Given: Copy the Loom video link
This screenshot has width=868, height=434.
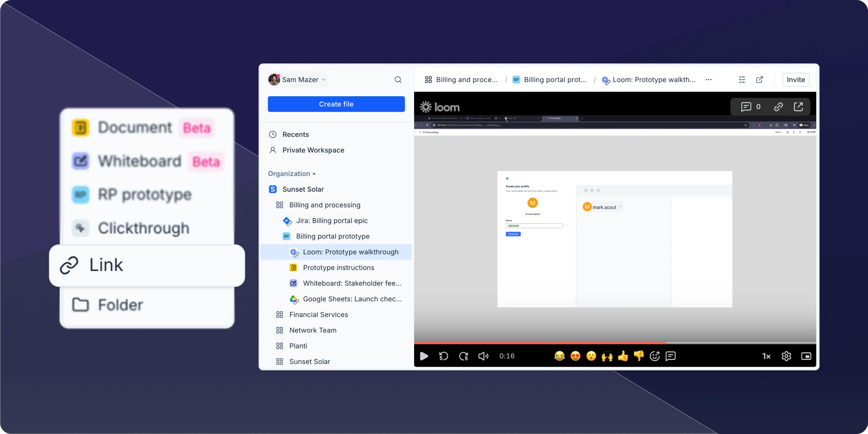Looking at the screenshot, I should (x=778, y=107).
